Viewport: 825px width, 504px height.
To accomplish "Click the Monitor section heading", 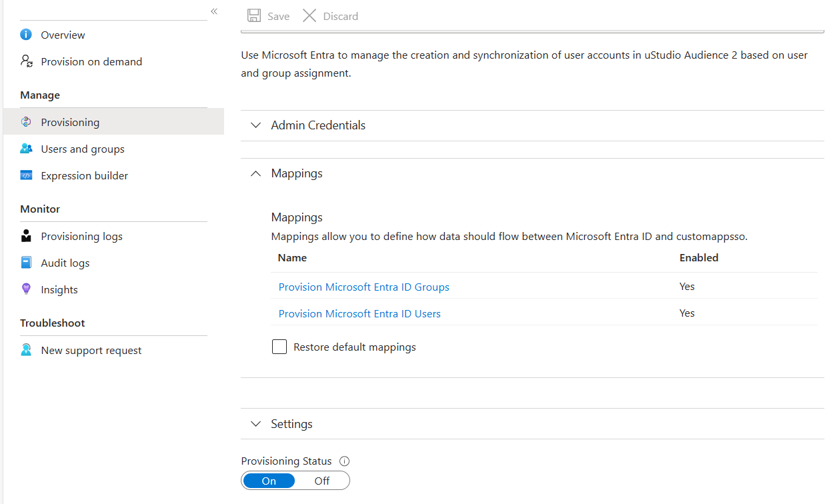I will [40, 209].
